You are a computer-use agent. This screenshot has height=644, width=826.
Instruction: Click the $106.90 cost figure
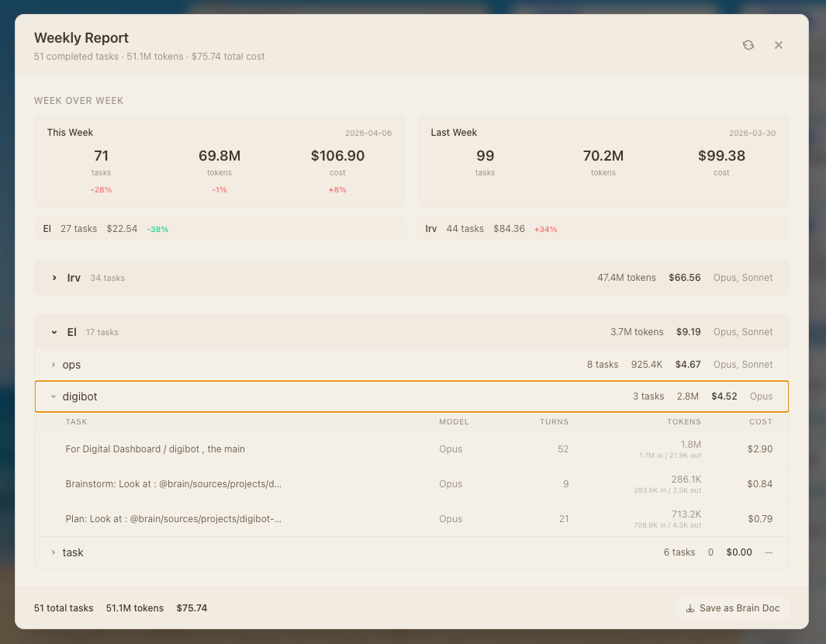click(337, 155)
